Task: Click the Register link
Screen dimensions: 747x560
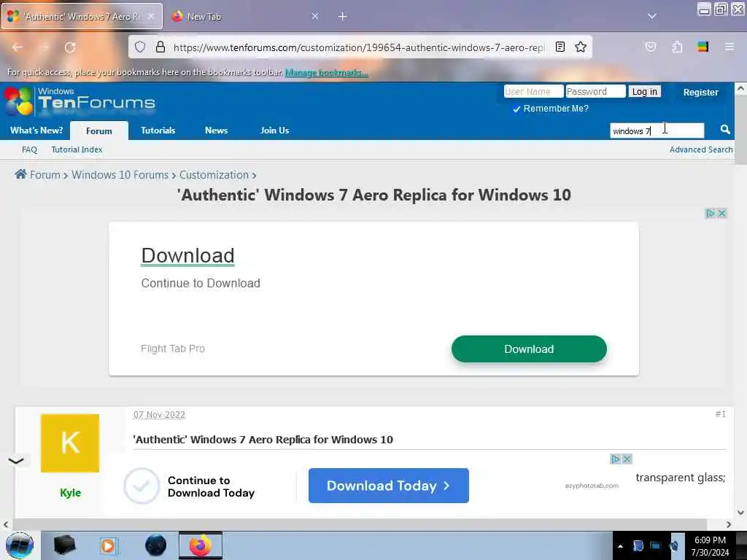Action: (700, 93)
